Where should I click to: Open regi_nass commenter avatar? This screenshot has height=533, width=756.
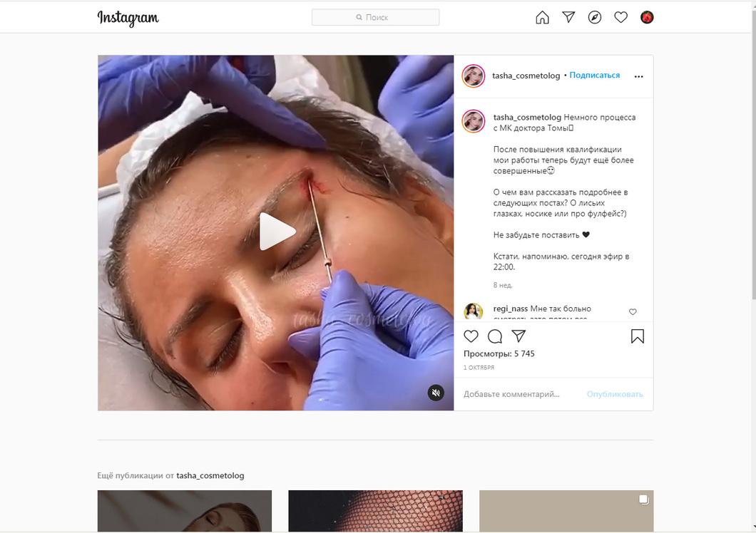pos(474,311)
